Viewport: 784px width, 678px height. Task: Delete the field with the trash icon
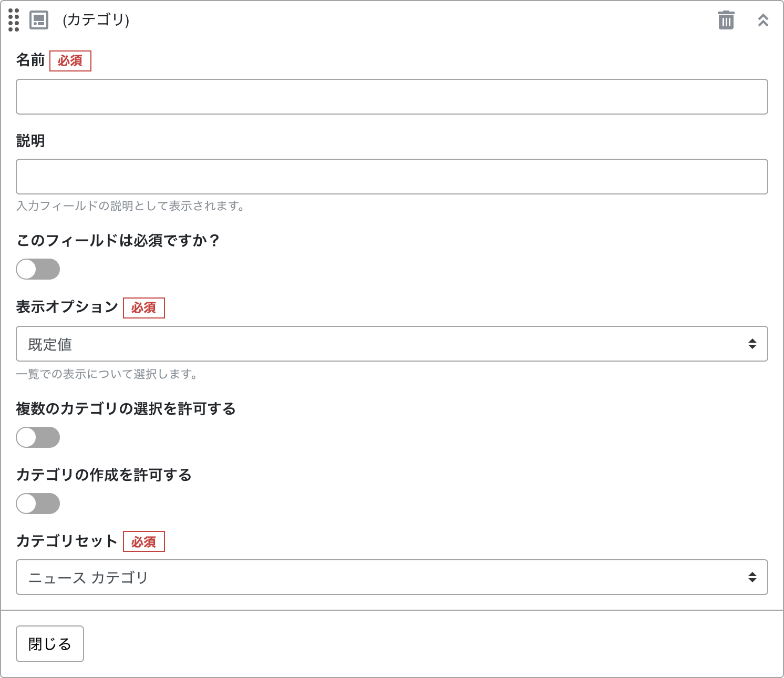click(726, 20)
